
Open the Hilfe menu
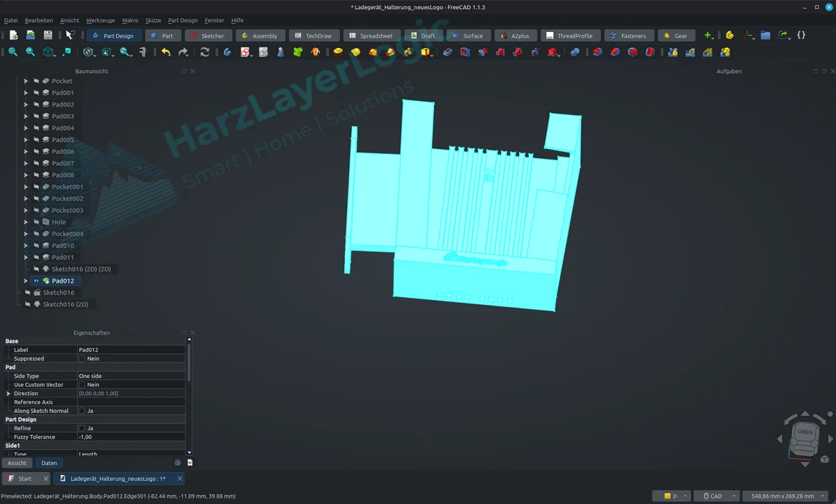tap(237, 20)
